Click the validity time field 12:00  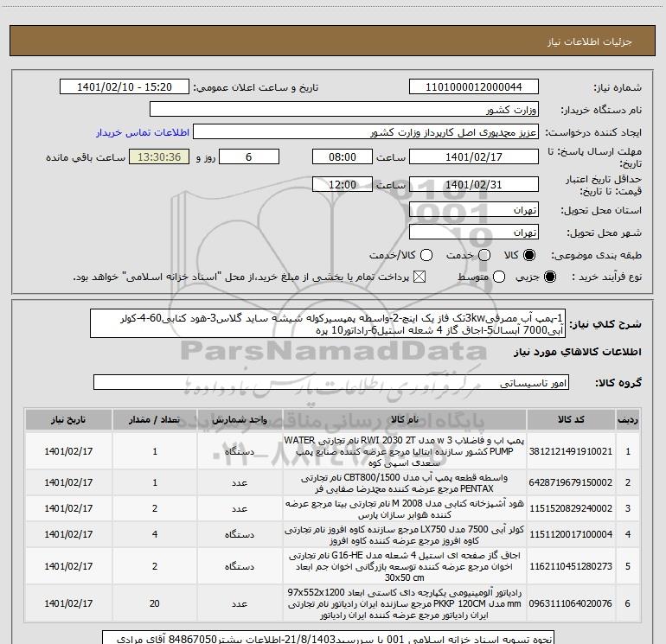(x=343, y=184)
